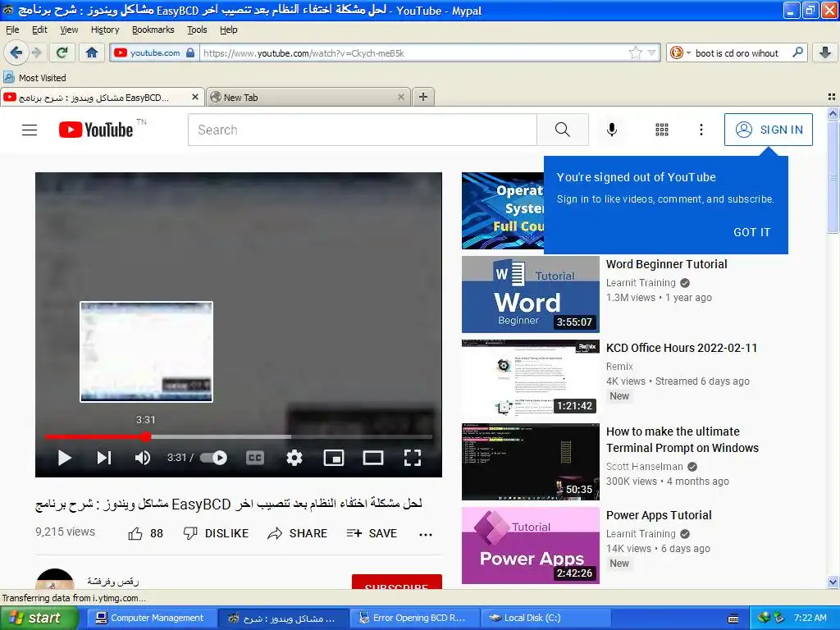
Task: Click the taskbar clock showing 7:22 AM
Action: (810, 619)
